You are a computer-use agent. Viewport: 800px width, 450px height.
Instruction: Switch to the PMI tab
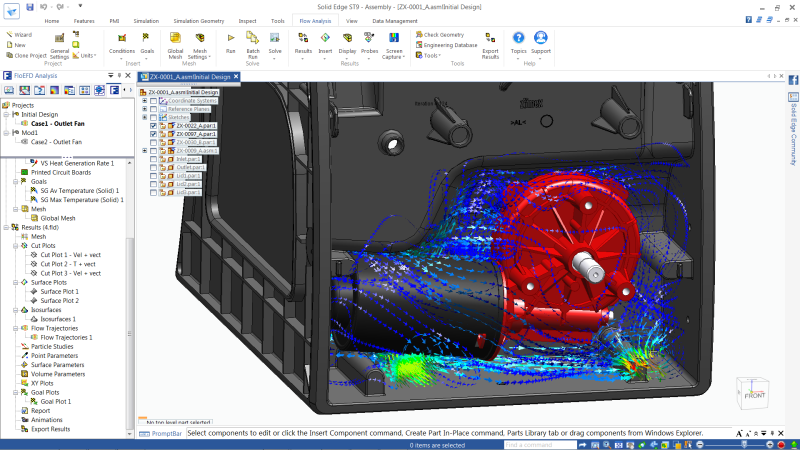click(114, 21)
